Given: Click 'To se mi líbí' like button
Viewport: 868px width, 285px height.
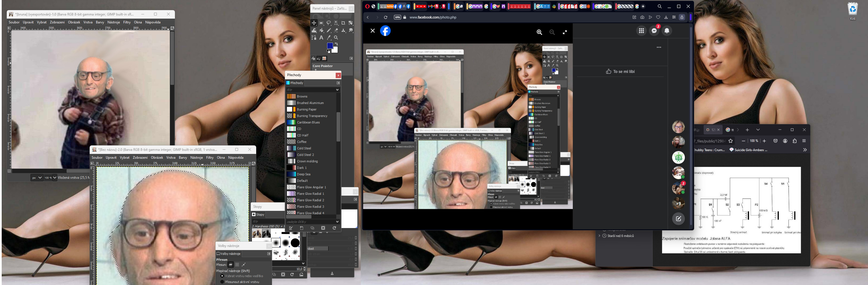Looking at the screenshot, I should click(620, 71).
